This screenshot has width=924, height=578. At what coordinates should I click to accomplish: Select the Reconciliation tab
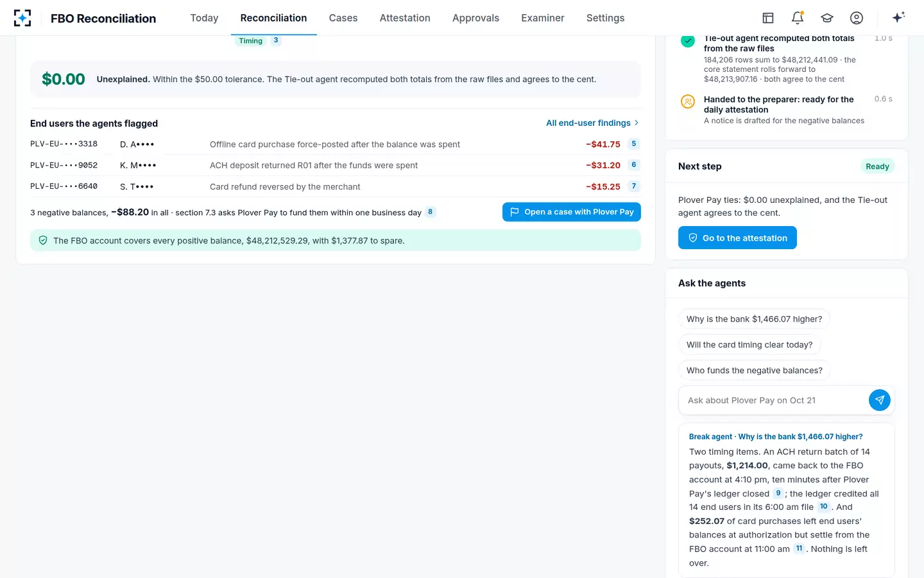273,18
